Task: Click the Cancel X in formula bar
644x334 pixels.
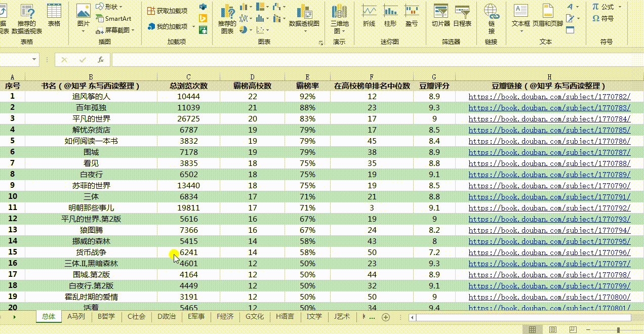Action: [x=64, y=60]
